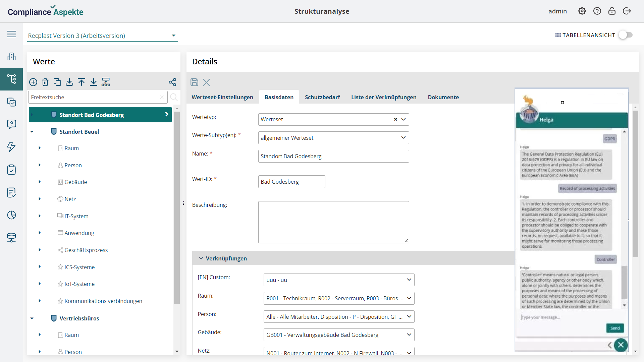Open the Werte-Subtyp allgemeiner Werteset dropdown

point(333,138)
